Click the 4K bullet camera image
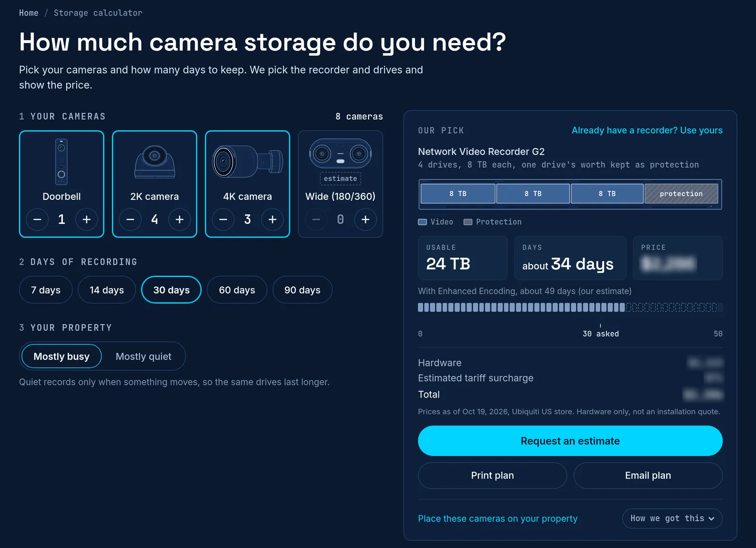The image size is (756, 548). pyautogui.click(x=248, y=162)
